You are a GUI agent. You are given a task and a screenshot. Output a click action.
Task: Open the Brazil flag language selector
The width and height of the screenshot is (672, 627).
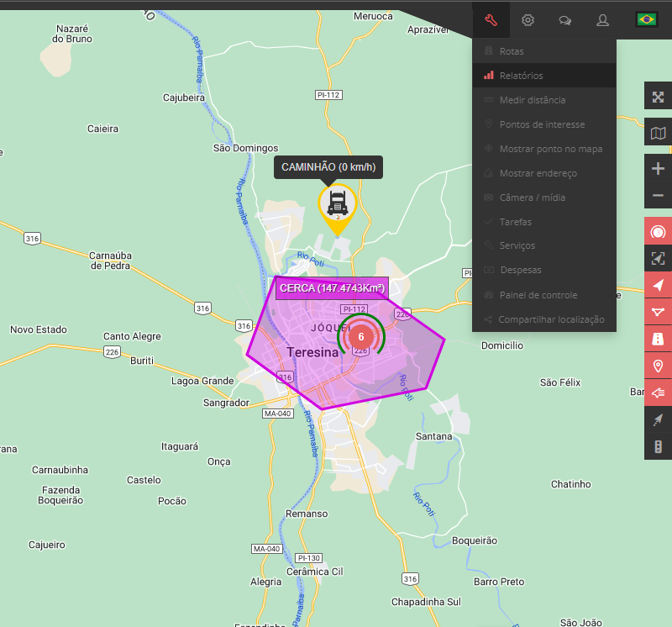pyautogui.click(x=646, y=19)
